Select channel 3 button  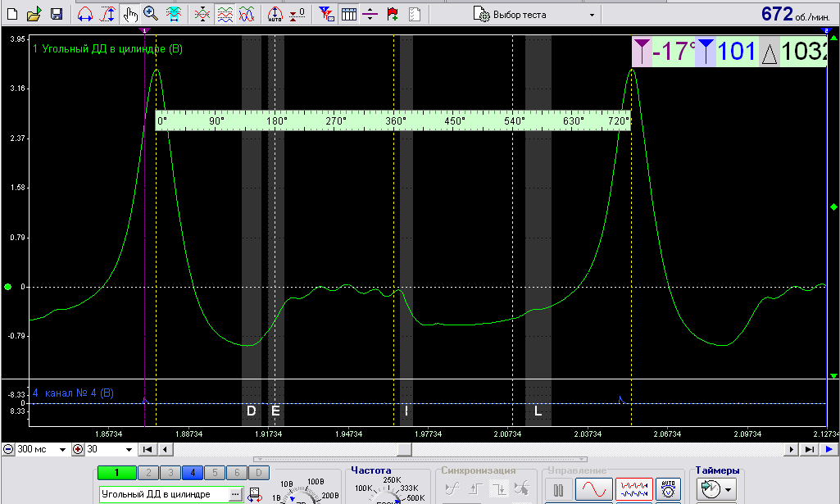point(170,473)
